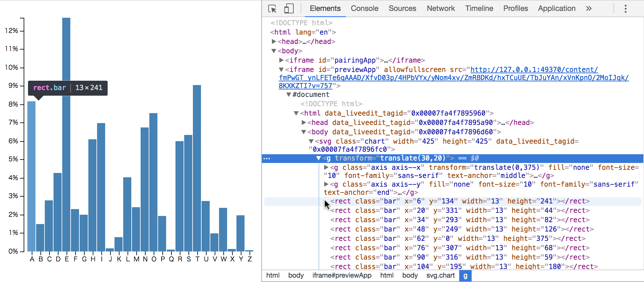Image resolution: width=644 pixels, height=282 pixels.
Task: Click the ellipsis beside selected g node
Action: (x=267, y=159)
